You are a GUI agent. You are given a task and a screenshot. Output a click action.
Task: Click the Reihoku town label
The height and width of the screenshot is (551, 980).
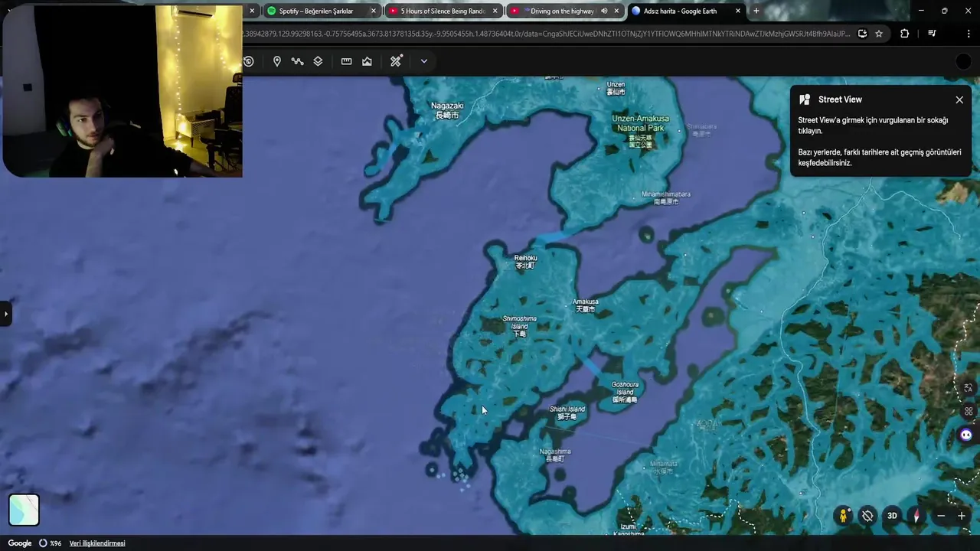tap(525, 261)
